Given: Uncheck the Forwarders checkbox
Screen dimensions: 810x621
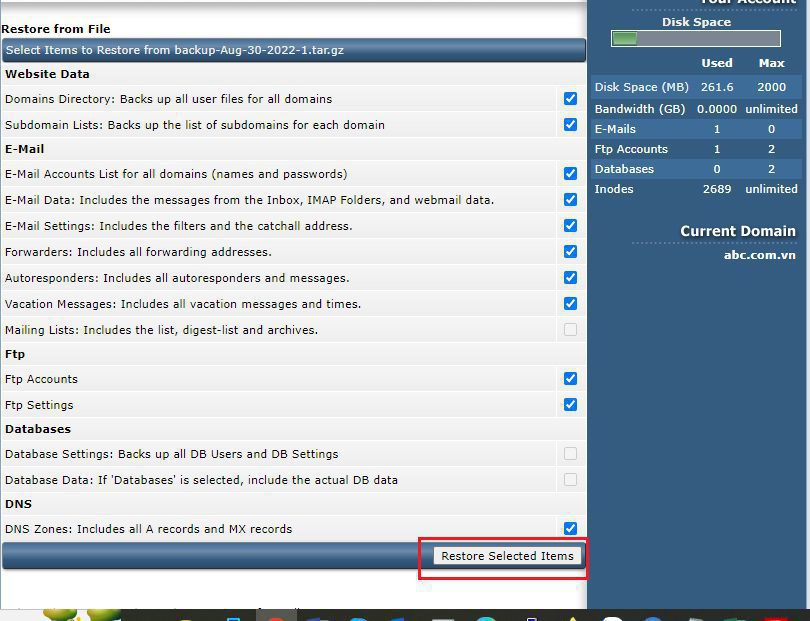Looking at the screenshot, I should coord(570,252).
